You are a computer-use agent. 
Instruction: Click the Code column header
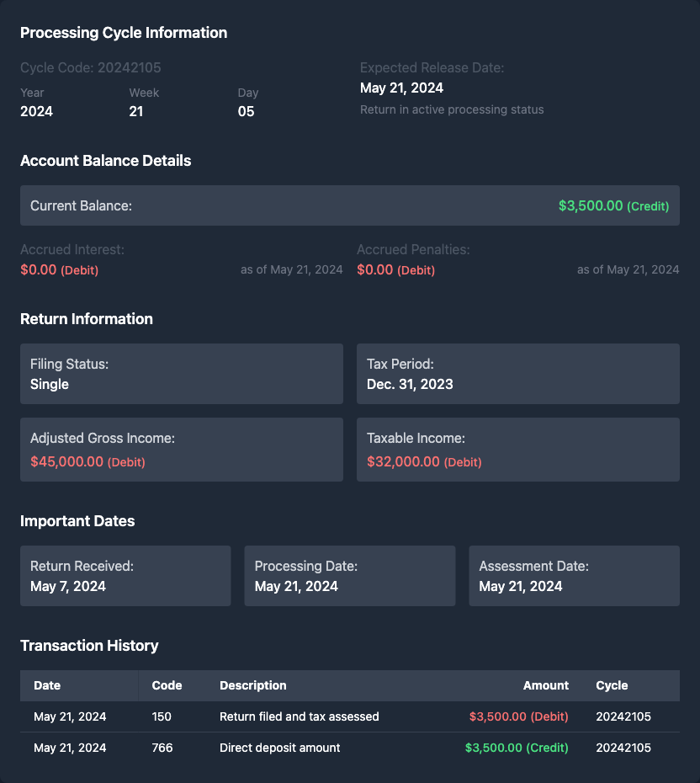pyautogui.click(x=167, y=685)
